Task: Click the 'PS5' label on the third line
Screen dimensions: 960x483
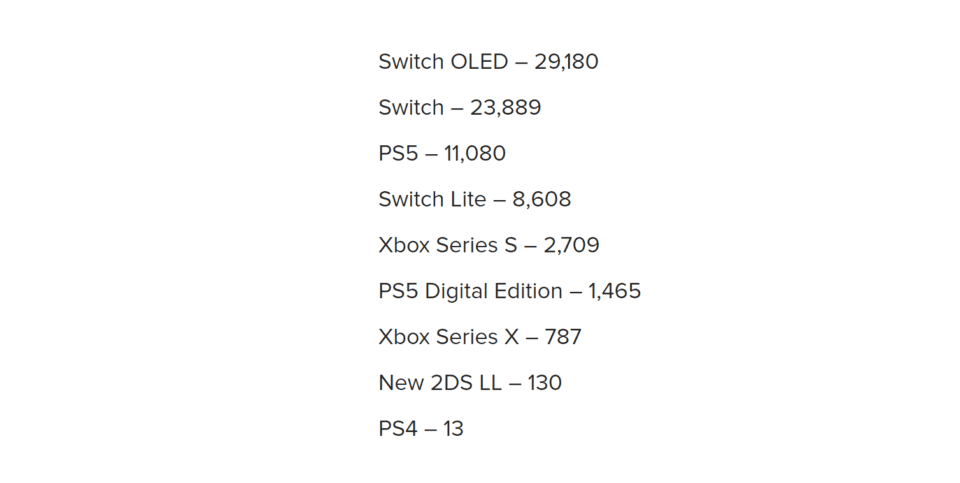Action: (x=398, y=154)
